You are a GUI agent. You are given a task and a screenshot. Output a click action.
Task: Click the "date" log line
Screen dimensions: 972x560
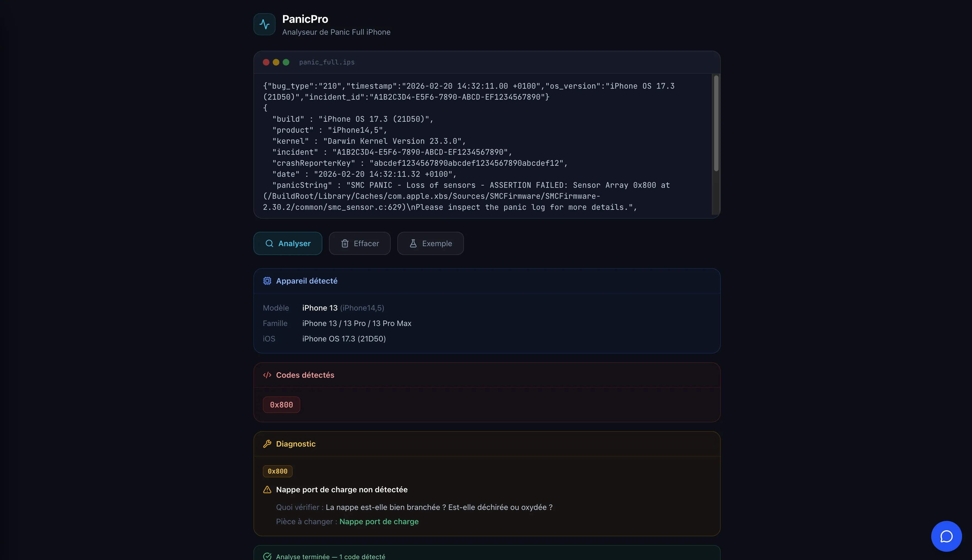click(364, 174)
